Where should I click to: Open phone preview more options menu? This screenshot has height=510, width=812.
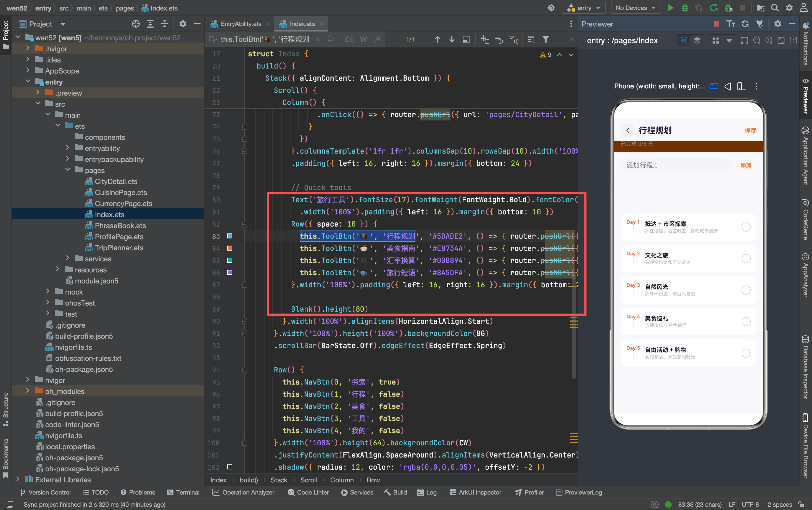756,86
